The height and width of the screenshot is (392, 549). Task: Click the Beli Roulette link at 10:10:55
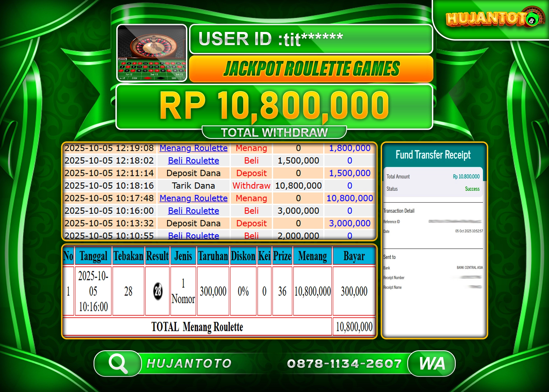click(x=193, y=236)
